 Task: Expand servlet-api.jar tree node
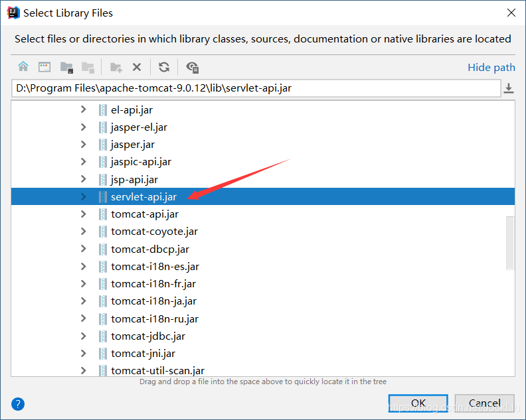pos(84,197)
